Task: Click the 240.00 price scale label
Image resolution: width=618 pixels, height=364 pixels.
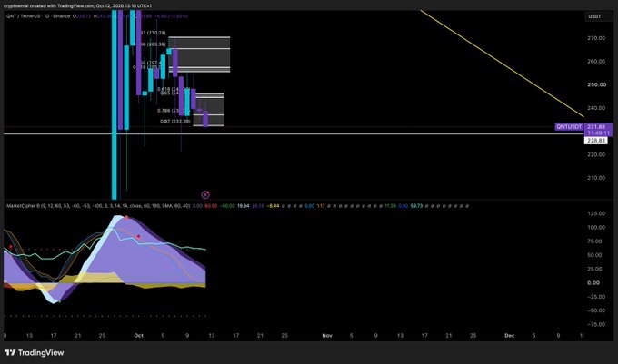Action: tap(596, 108)
